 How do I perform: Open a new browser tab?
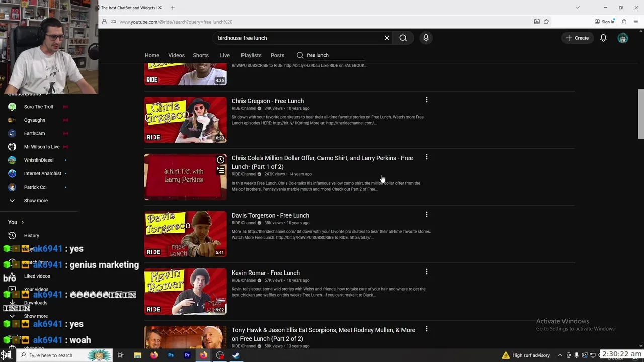(x=173, y=8)
